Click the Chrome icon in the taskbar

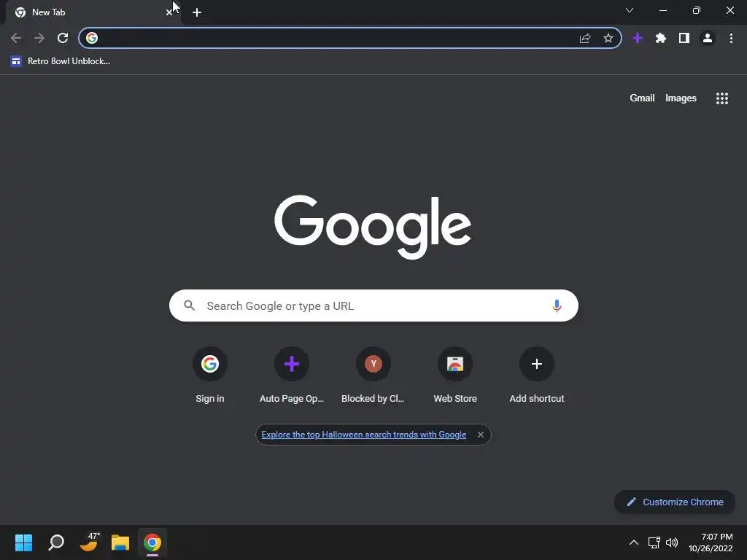152,542
